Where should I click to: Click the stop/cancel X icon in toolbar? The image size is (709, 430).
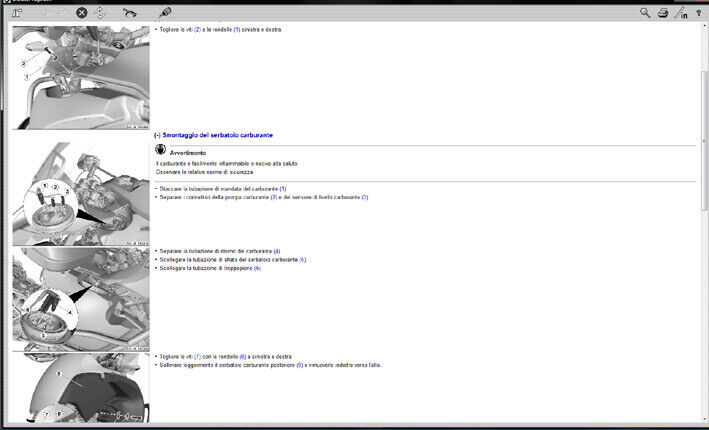(x=82, y=13)
